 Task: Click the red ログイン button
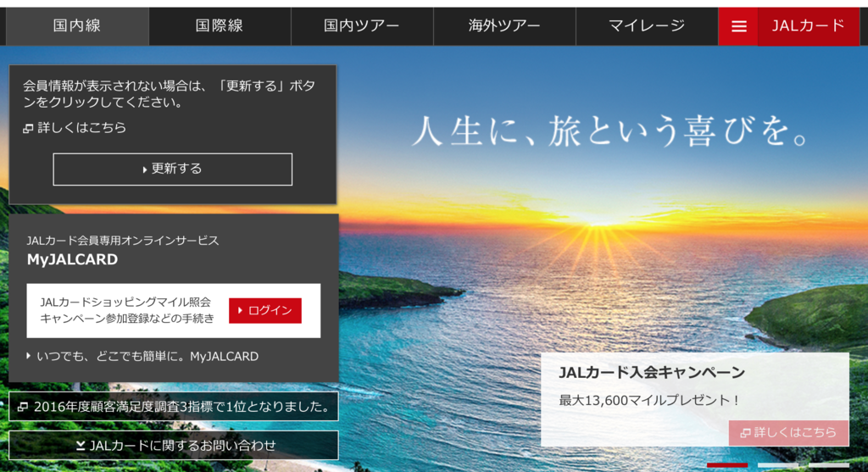[x=265, y=310]
